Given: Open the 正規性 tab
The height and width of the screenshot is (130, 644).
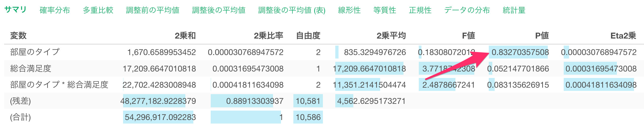Looking at the screenshot, I should coord(420,10).
